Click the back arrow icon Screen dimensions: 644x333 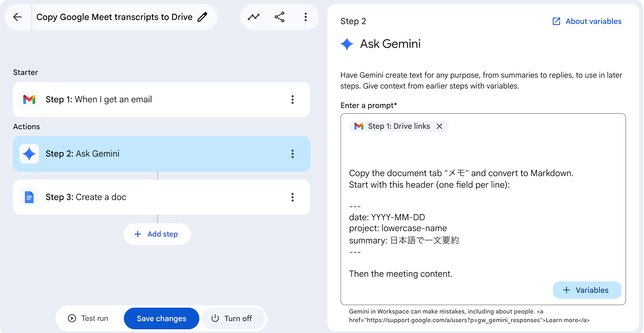click(17, 17)
